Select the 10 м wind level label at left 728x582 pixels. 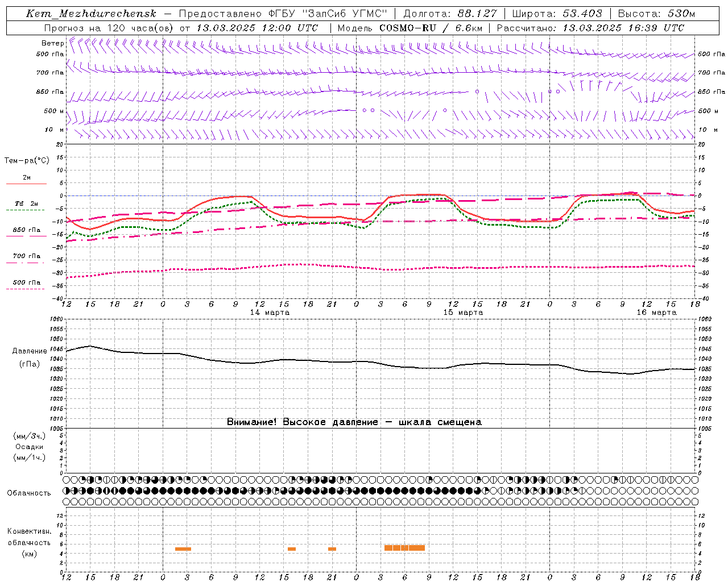(x=55, y=130)
